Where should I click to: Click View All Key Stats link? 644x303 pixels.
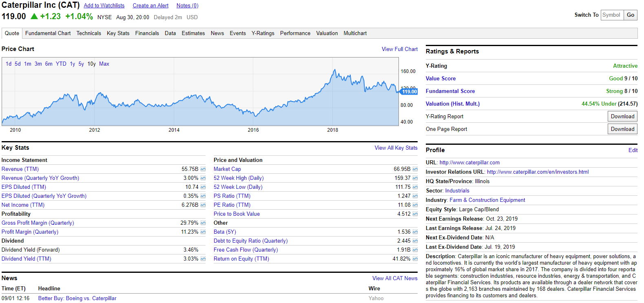[396, 148]
